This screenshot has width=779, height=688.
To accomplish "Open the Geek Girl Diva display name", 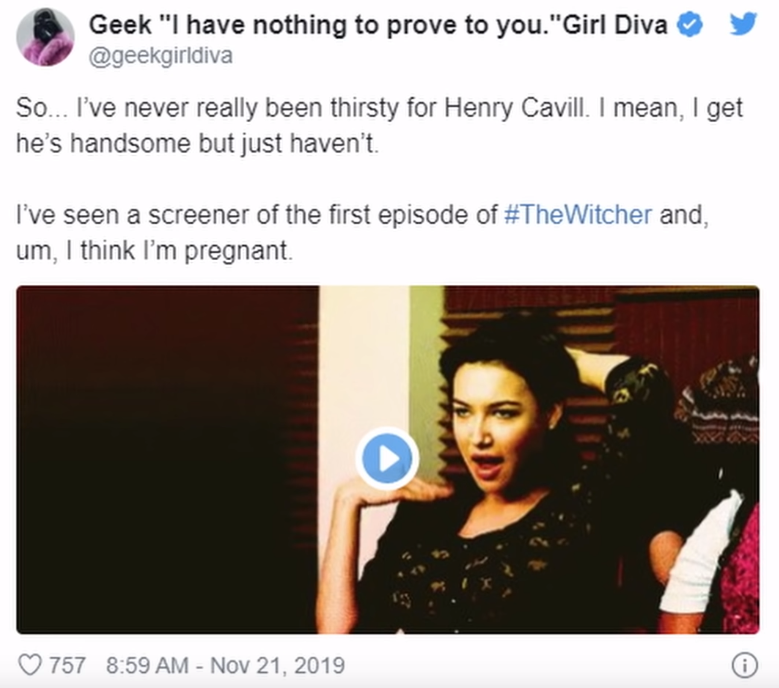I will click(x=382, y=27).
